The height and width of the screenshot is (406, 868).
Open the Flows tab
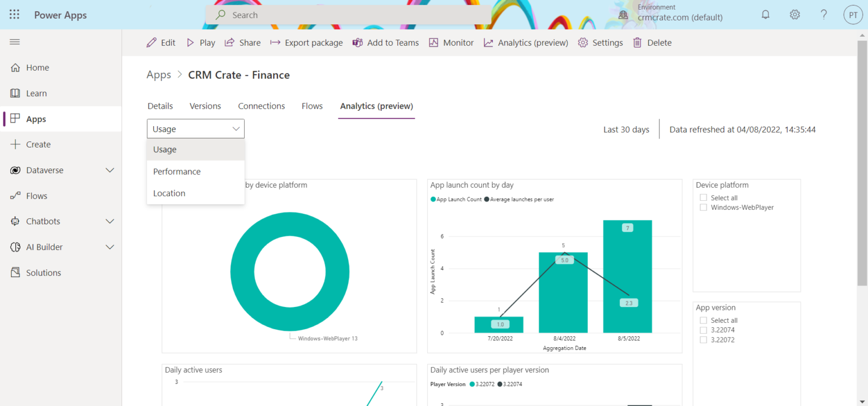311,106
